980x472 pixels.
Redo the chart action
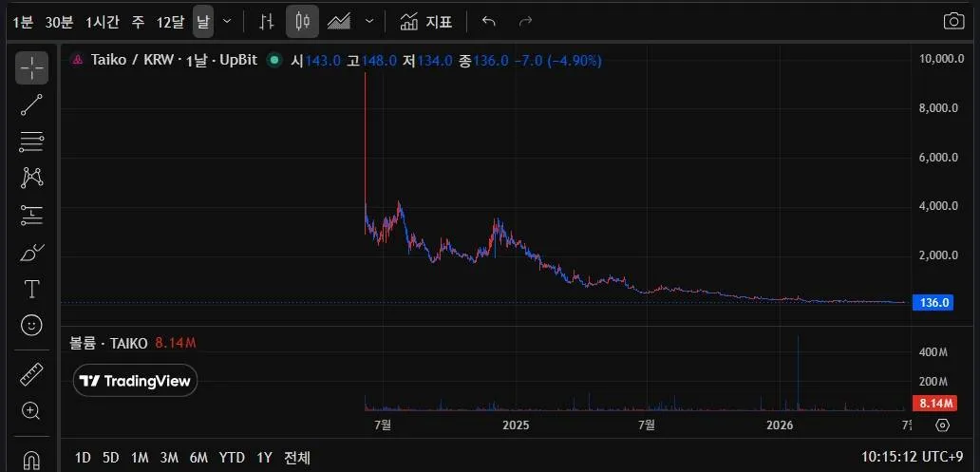click(526, 22)
